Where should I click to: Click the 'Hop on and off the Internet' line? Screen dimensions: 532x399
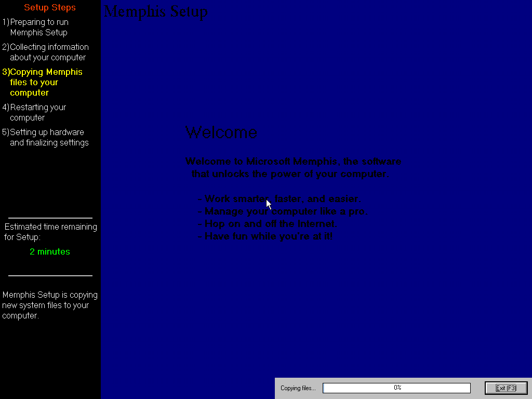267,223
